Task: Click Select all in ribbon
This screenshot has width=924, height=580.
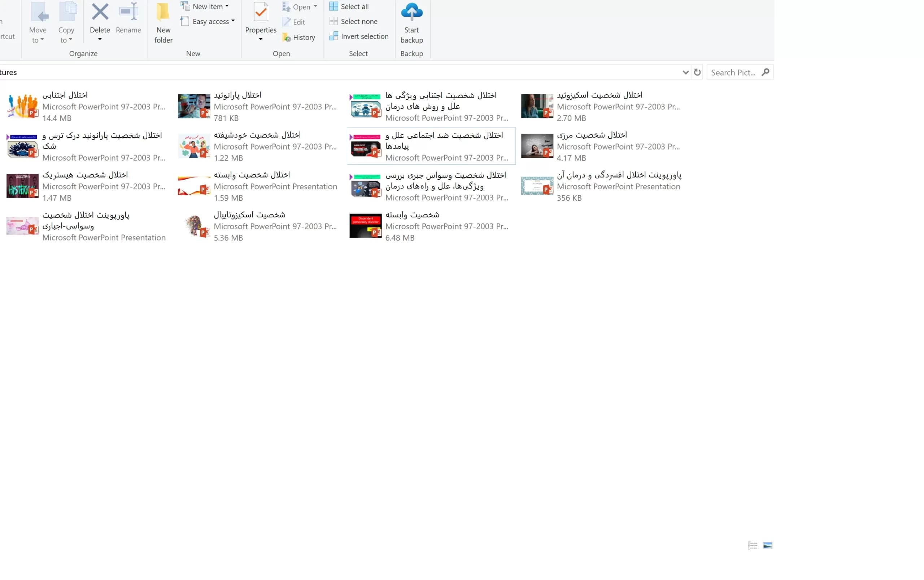Action: point(349,7)
